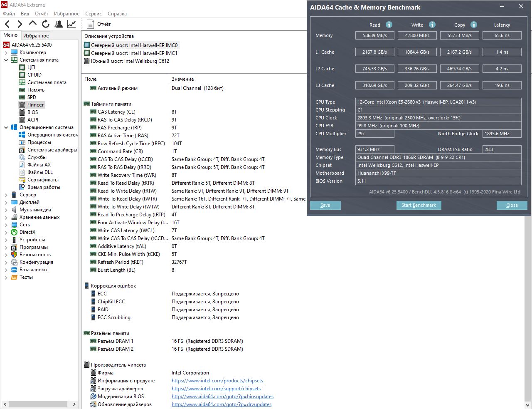Click the Сертификаты icon
The image size is (532, 409).
(22, 180)
